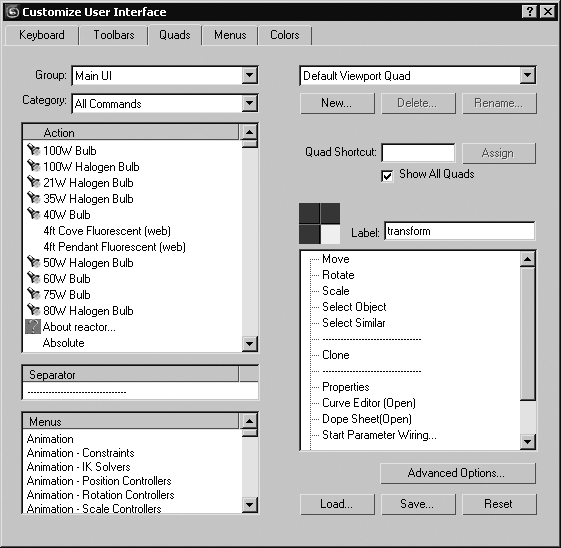
Task: Click the bulb icon beside 35W Halogen Bulb
Action: pyautogui.click(x=34, y=198)
